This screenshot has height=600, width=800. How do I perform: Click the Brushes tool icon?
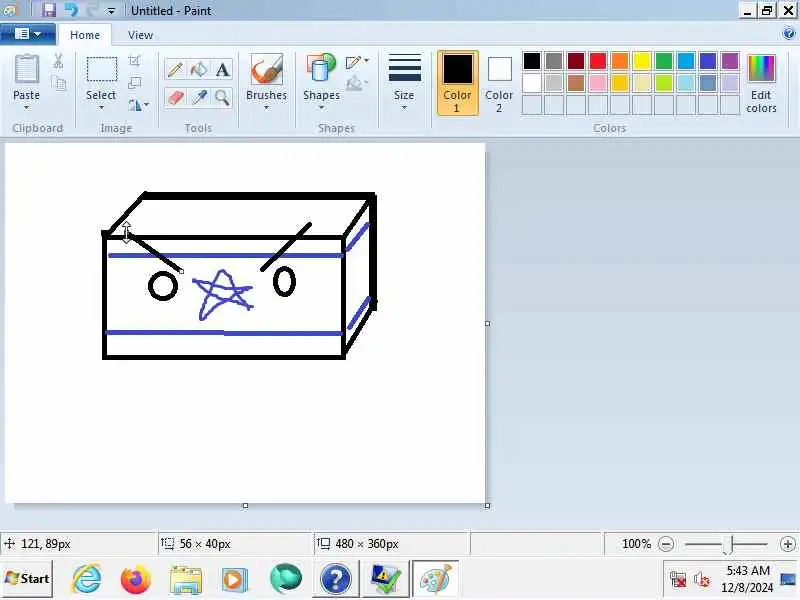point(266,69)
